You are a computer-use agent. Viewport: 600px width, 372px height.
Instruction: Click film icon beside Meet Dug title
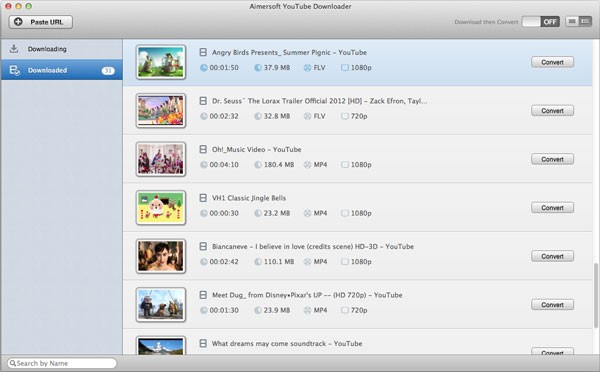(203, 295)
